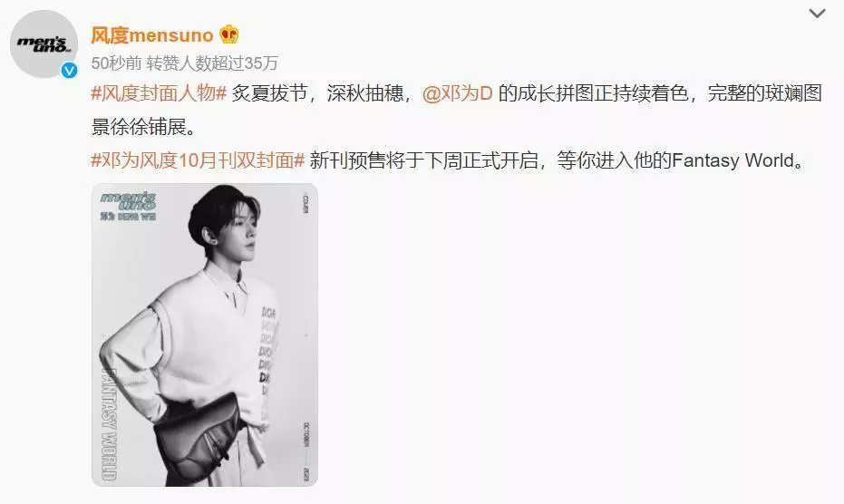
Task: Open the magazine cover image thumbnail
Action: tap(205, 334)
